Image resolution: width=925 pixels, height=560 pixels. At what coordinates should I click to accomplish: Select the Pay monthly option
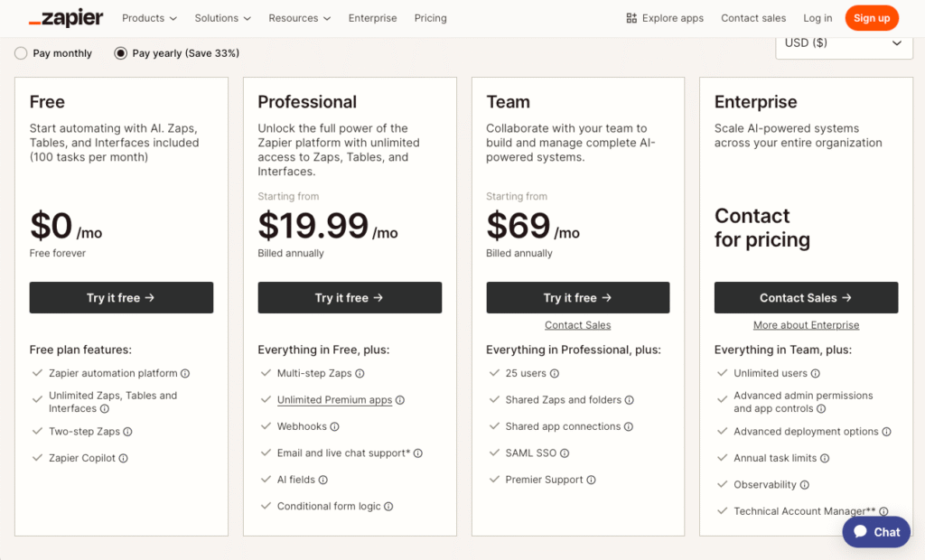pyautogui.click(x=21, y=53)
